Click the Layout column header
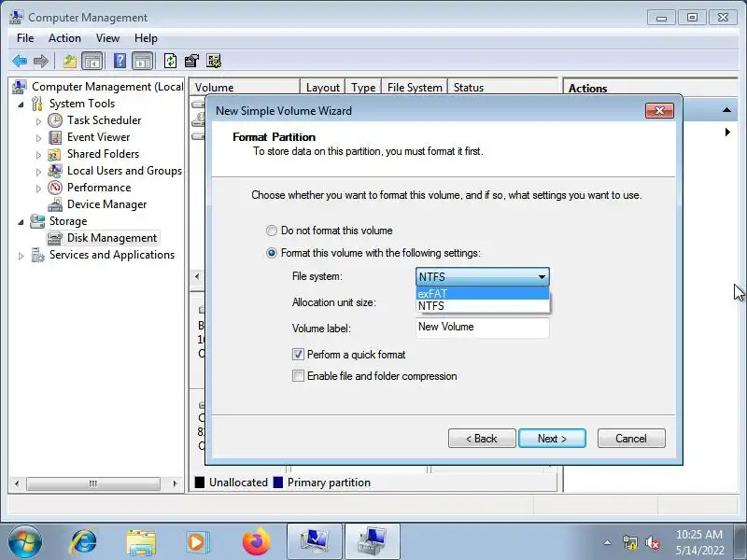Image resolution: width=747 pixels, height=560 pixels. click(322, 87)
